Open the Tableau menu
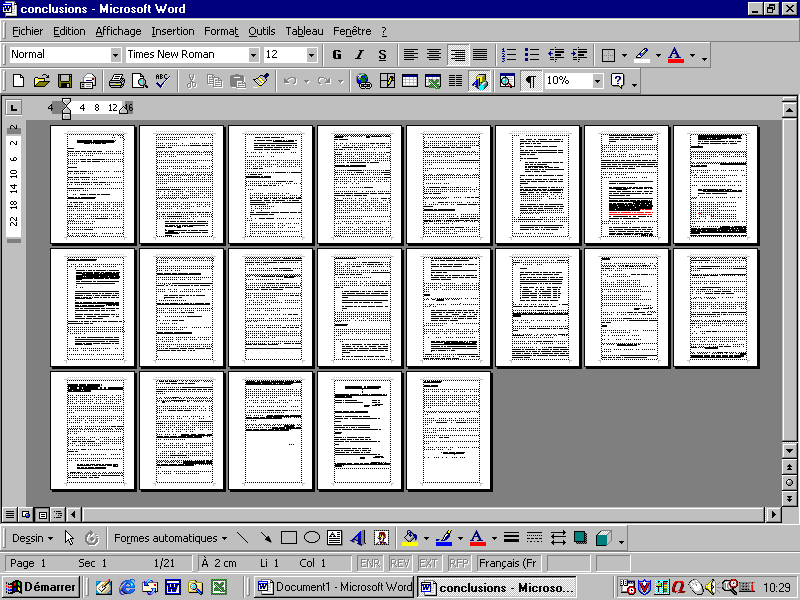Image resolution: width=800 pixels, height=600 pixels. (303, 31)
